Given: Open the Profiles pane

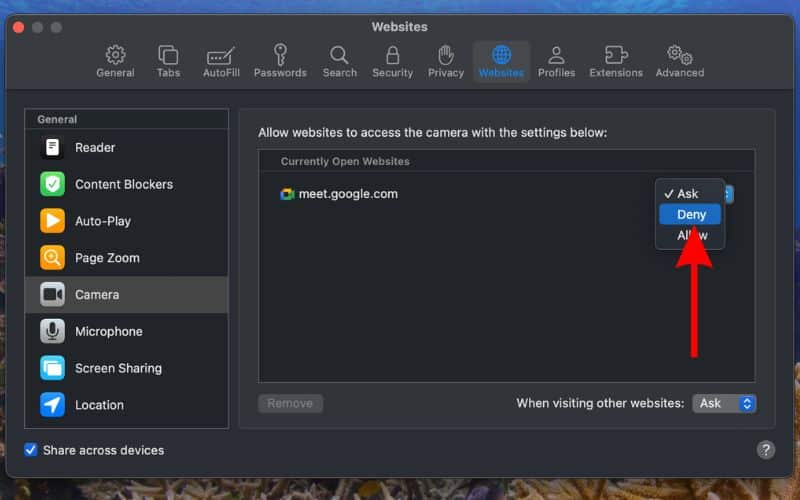Looking at the screenshot, I should coord(556,60).
